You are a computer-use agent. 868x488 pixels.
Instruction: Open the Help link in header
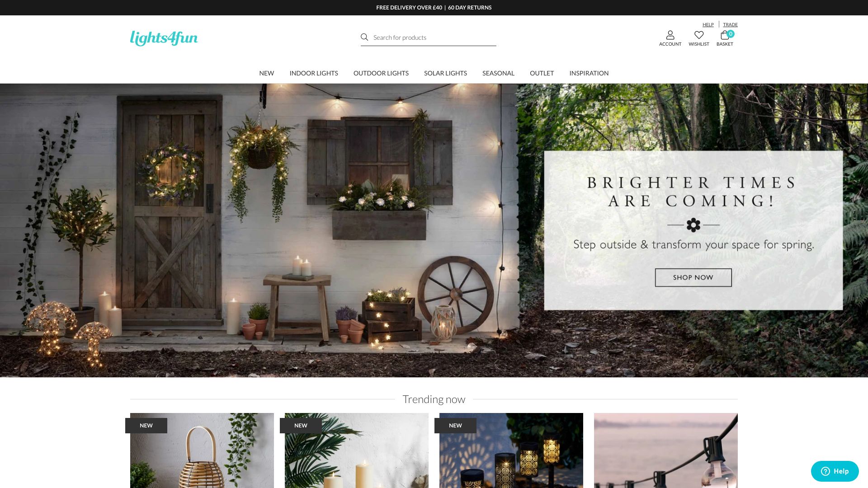coord(708,24)
